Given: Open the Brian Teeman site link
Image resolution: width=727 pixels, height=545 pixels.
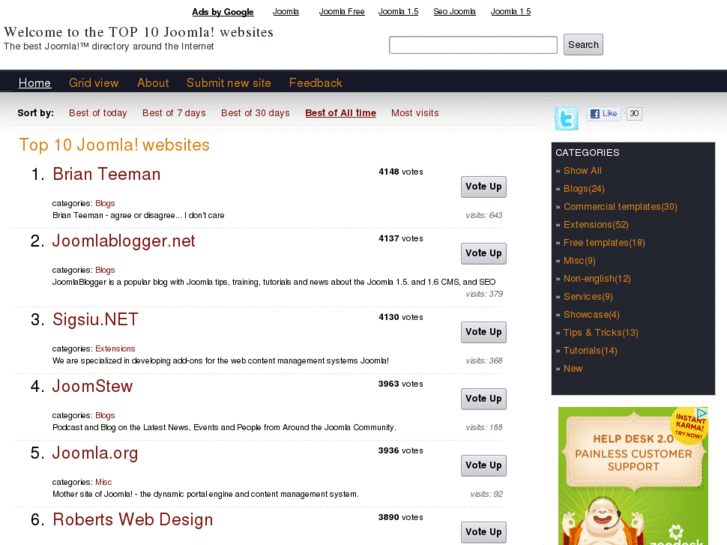Looking at the screenshot, I should [107, 174].
